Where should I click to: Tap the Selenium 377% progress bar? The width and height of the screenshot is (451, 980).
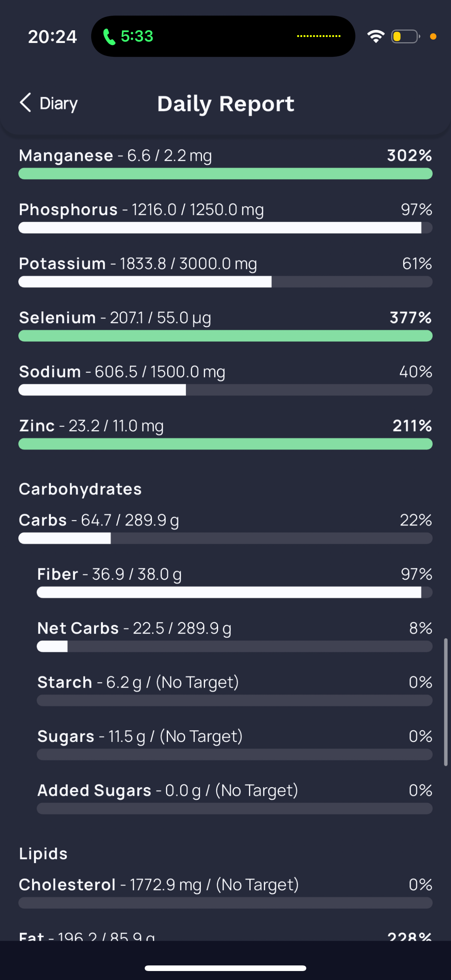click(x=225, y=336)
